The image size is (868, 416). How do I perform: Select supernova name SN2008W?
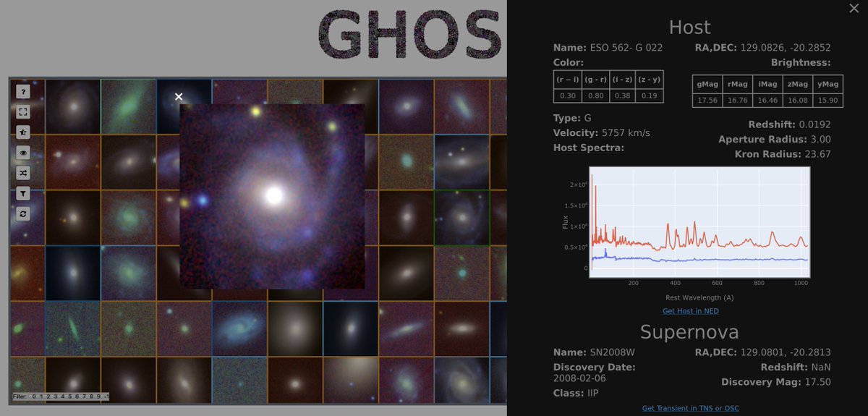tap(611, 352)
